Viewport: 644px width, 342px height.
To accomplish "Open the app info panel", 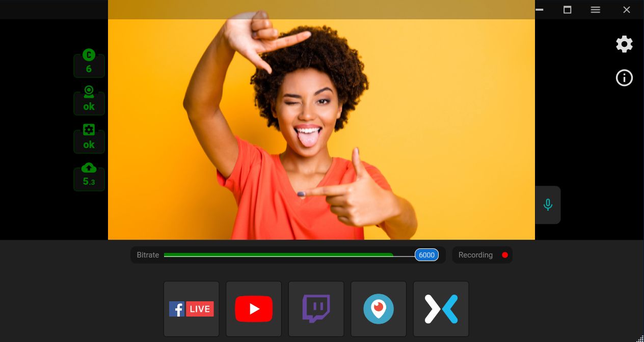I will click(624, 78).
